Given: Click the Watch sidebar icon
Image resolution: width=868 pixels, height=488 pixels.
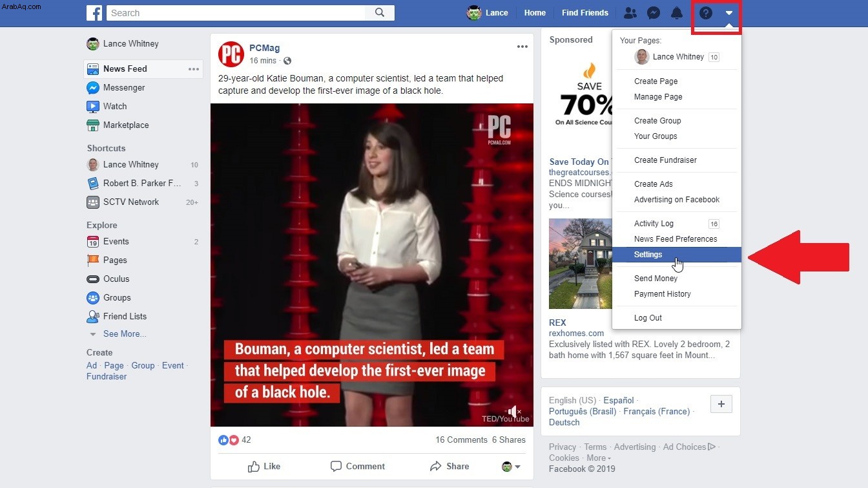Looking at the screenshot, I should pos(92,107).
